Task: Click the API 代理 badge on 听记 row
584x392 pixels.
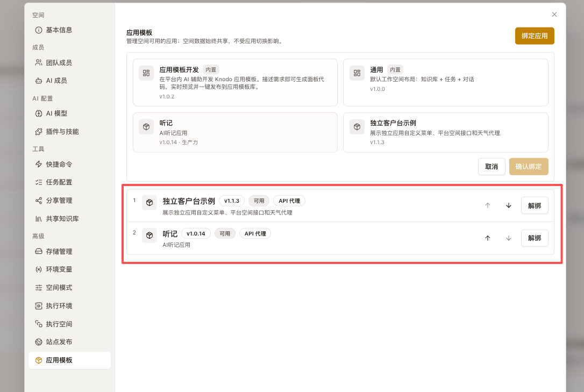Action: pos(255,233)
